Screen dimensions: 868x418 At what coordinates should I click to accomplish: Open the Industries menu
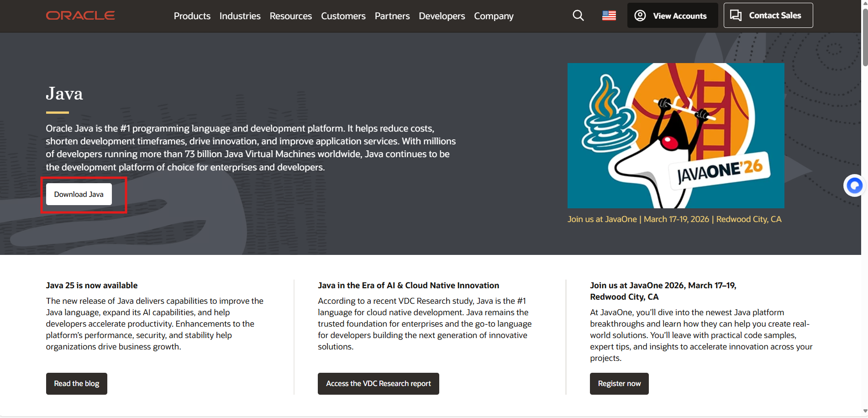[240, 16]
